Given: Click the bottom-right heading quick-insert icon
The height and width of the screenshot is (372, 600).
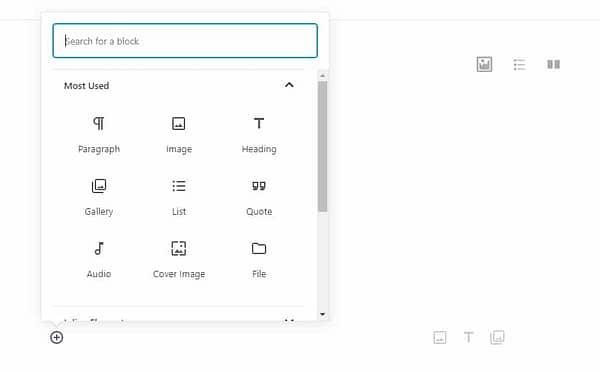Looking at the screenshot, I should pos(468,337).
